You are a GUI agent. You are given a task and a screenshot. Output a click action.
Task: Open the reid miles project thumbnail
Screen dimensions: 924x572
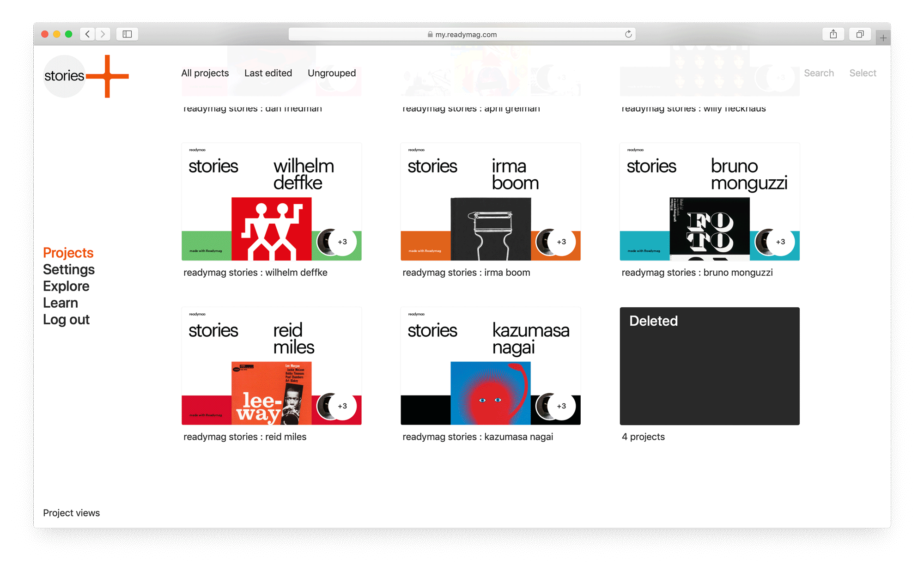273,365
